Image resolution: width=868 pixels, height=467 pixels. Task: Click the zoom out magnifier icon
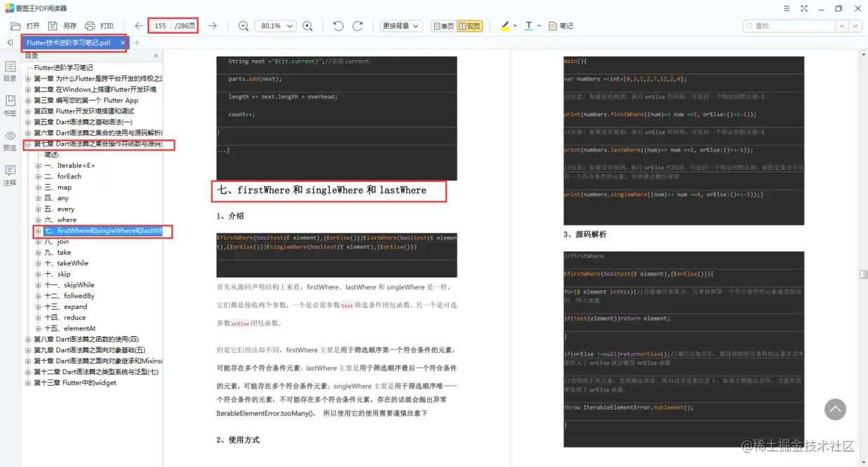(244, 26)
